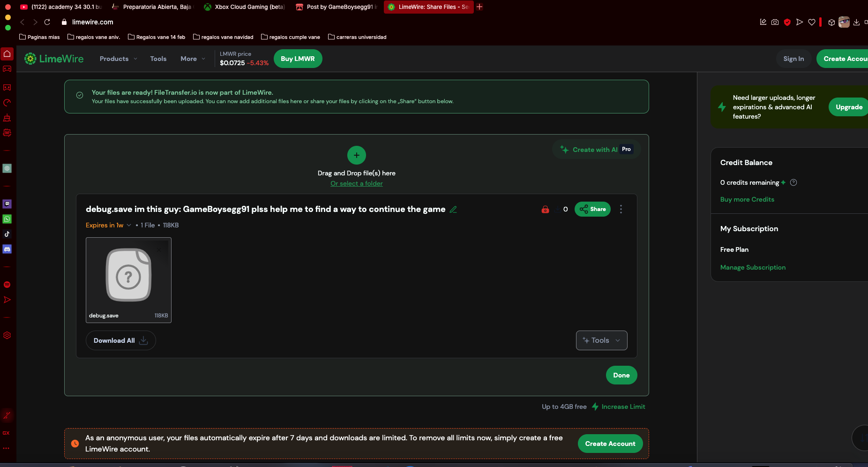The height and width of the screenshot is (467, 868).
Task: Open the Tools item in the LimeWire navigation
Action: click(158, 59)
